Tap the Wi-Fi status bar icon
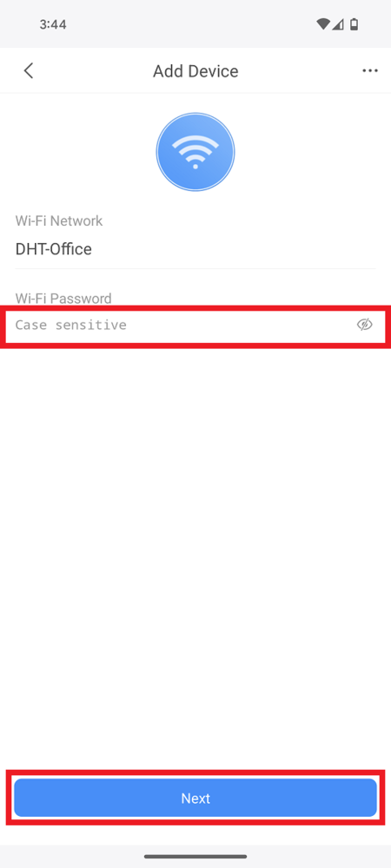Screen dimensions: 391x868 point(323,24)
